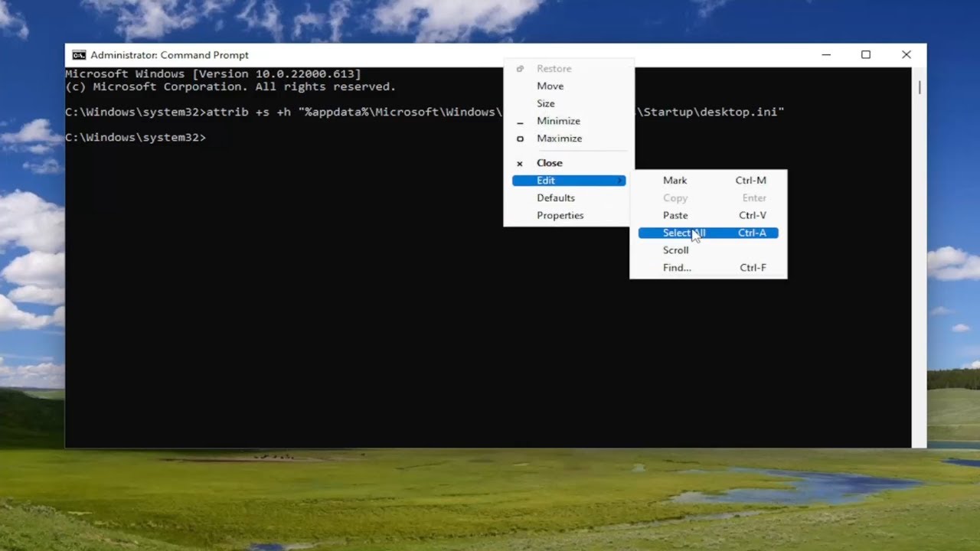Click the maximize square icon in menu
The width and height of the screenshot is (980, 551).
pyautogui.click(x=520, y=139)
